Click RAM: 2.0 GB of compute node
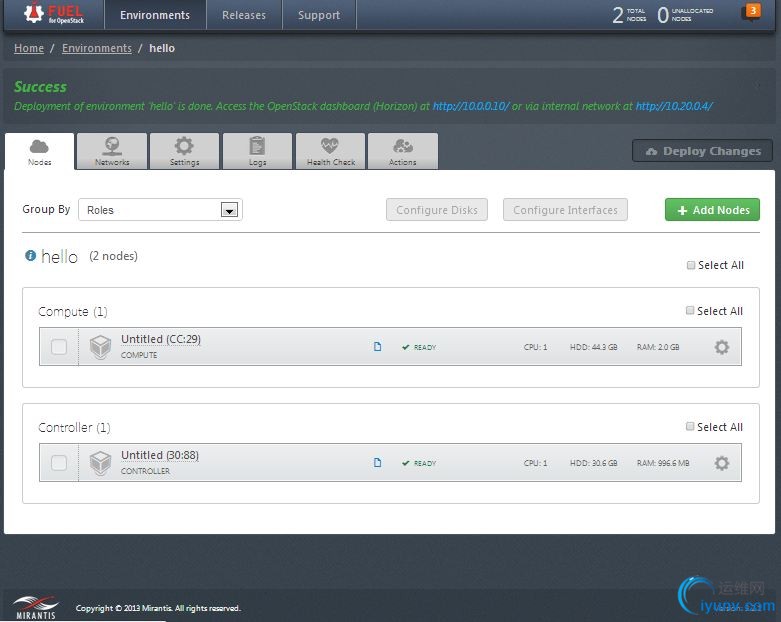 [x=658, y=347]
